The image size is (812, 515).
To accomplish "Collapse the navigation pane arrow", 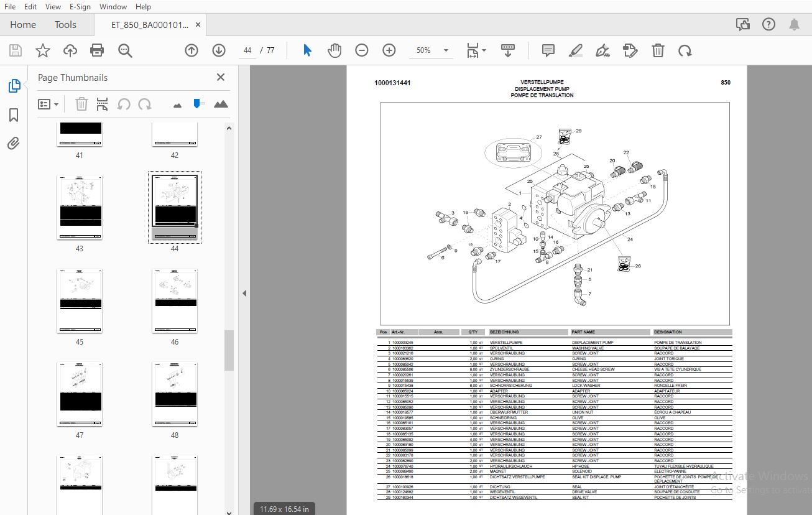I will pos(244,293).
